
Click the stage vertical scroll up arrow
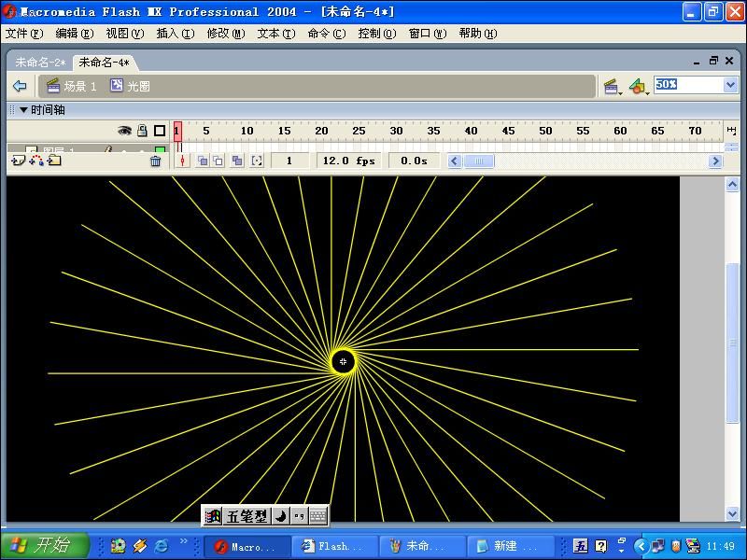click(732, 184)
